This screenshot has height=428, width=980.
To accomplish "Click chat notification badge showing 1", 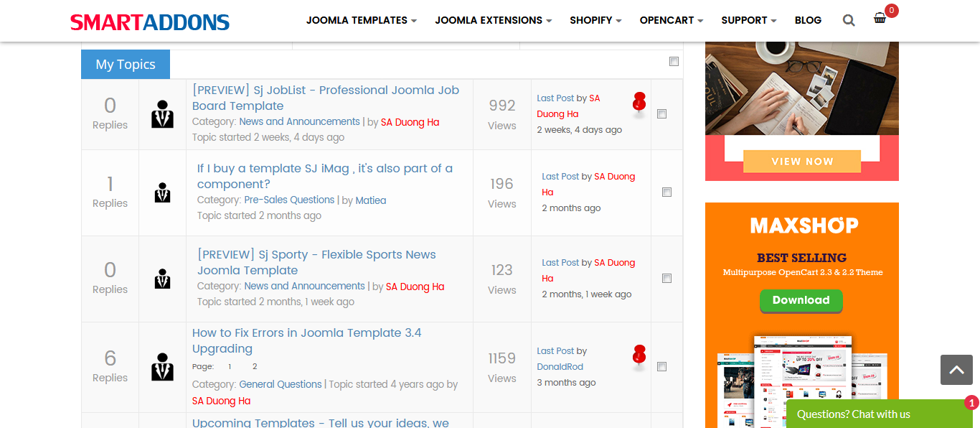I will [x=971, y=403].
